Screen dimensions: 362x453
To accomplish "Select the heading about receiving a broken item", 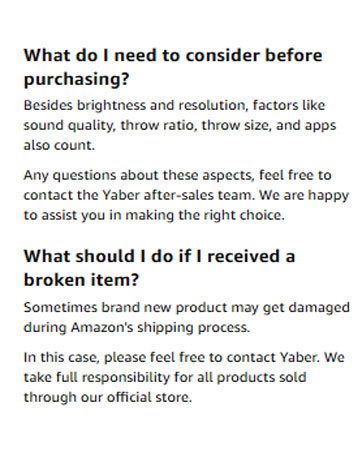I will click(x=159, y=268).
